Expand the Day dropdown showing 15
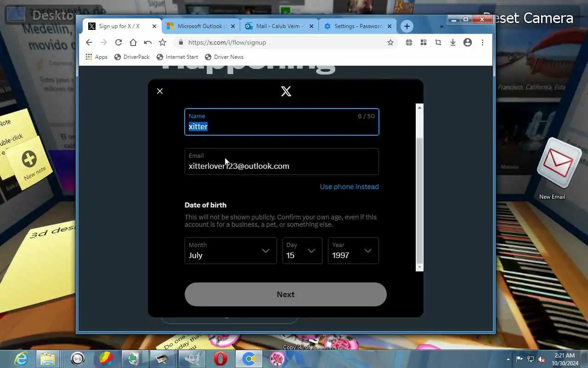This screenshot has height=368, width=588. (x=302, y=251)
